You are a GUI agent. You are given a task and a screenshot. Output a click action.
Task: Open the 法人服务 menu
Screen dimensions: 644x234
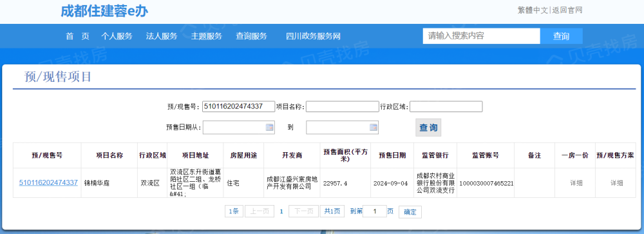[x=162, y=36]
